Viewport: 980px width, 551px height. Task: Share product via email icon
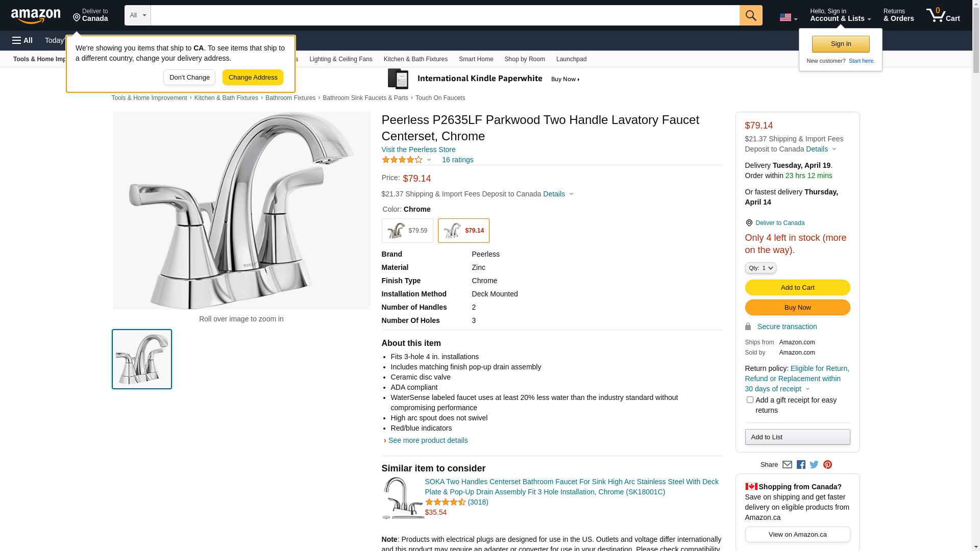[x=787, y=465]
